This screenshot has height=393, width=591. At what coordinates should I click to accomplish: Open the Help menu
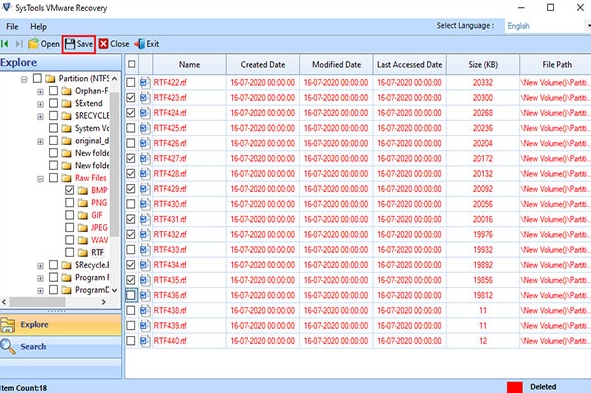[x=38, y=27]
